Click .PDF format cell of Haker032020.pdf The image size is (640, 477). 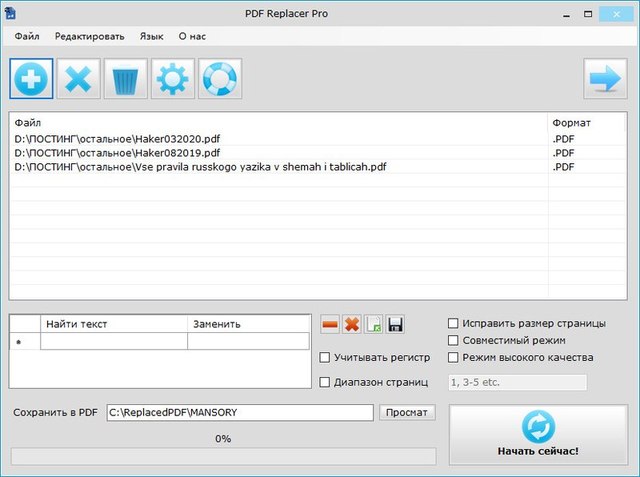pos(587,139)
